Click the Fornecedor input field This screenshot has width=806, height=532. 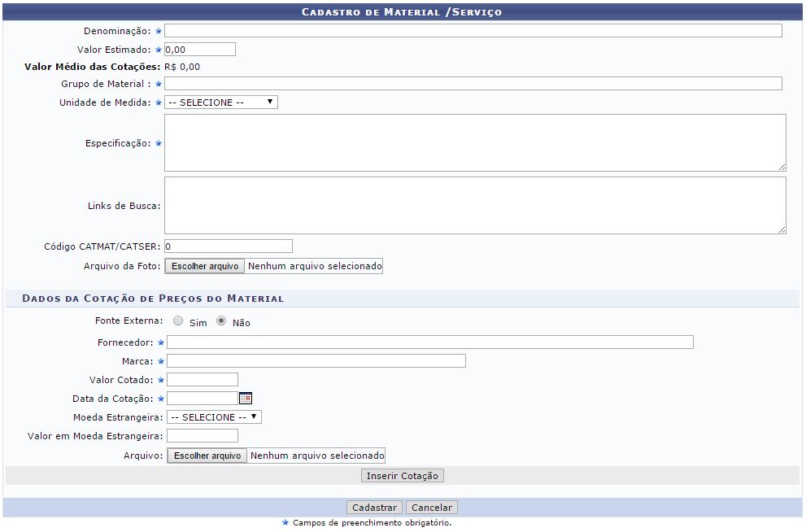click(429, 342)
